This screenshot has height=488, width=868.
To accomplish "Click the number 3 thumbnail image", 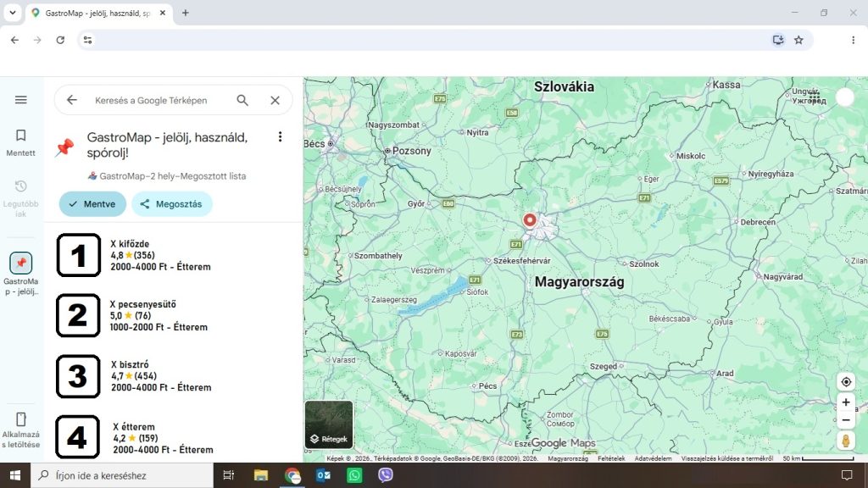I will 78,376.
